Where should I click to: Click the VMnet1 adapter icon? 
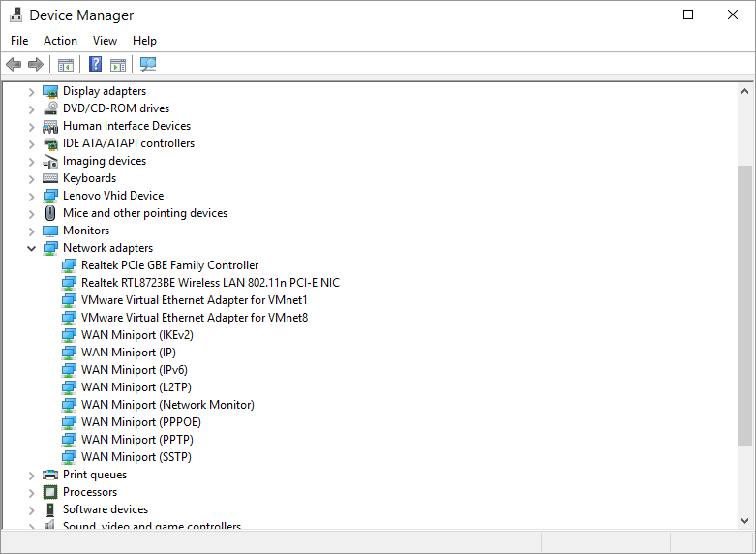coord(69,300)
